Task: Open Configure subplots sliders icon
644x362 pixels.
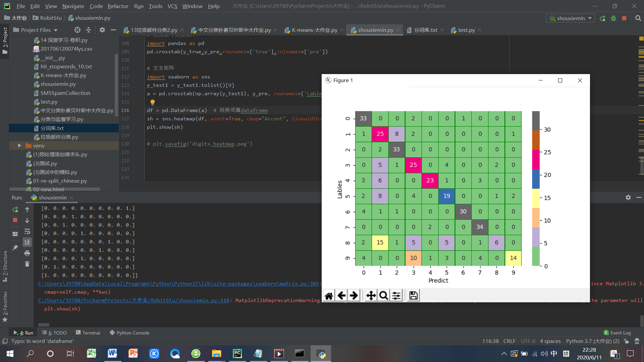Action: tap(396, 296)
